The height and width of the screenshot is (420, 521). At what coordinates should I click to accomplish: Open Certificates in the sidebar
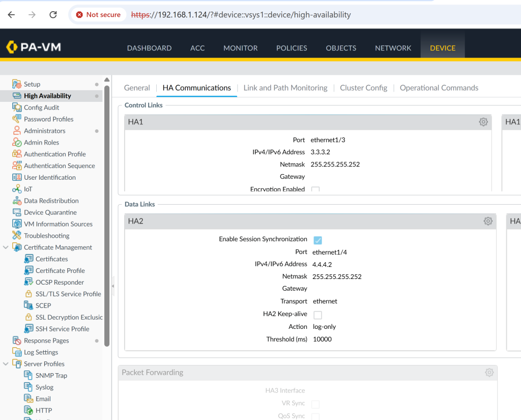(x=51, y=259)
